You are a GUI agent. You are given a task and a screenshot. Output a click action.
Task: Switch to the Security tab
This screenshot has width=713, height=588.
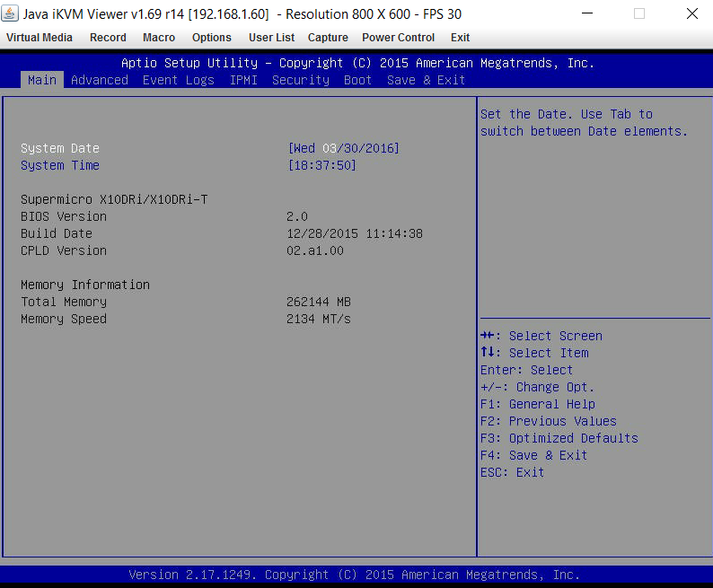click(301, 80)
